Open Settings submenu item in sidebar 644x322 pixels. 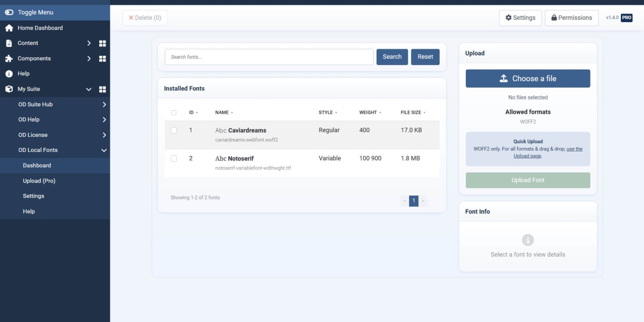tap(55, 196)
